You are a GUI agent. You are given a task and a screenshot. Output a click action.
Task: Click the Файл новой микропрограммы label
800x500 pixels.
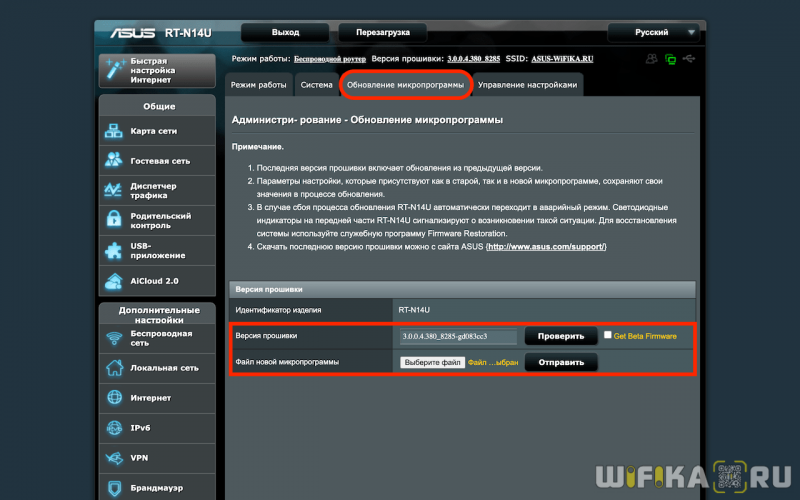(x=287, y=362)
